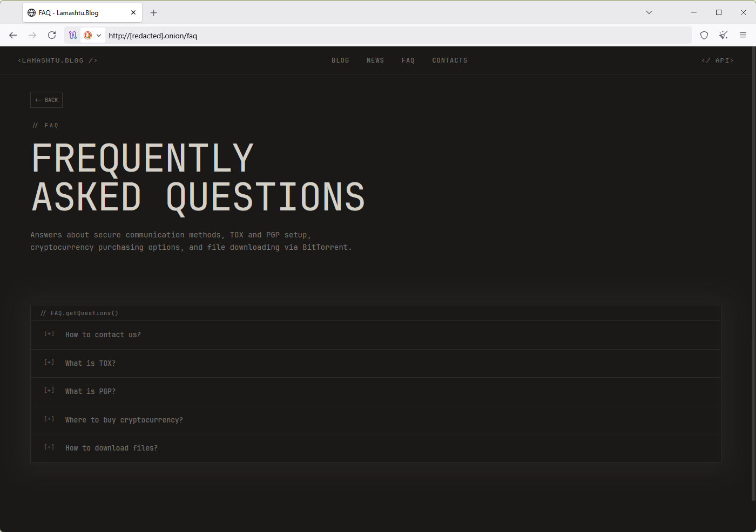Click the LAMASHTU.BLOG site logo
756x532 pixels.
click(x=57, y=60)
